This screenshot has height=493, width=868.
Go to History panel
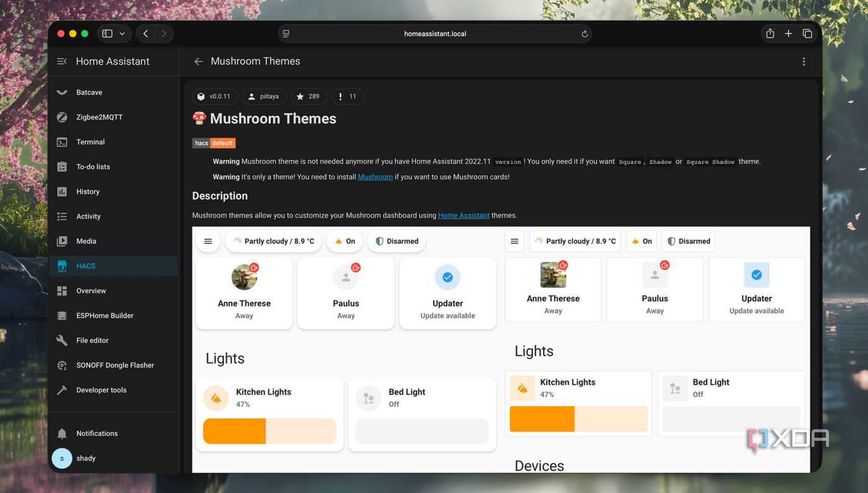coord(114,192)
